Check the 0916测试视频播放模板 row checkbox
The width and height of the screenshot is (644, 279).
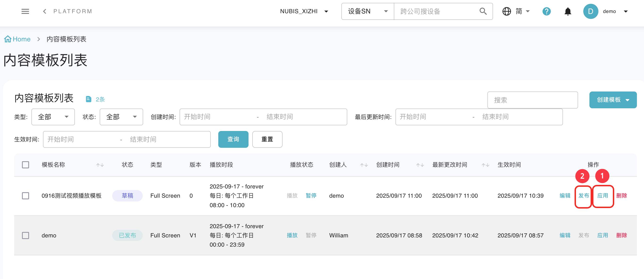tap(26, 196)
